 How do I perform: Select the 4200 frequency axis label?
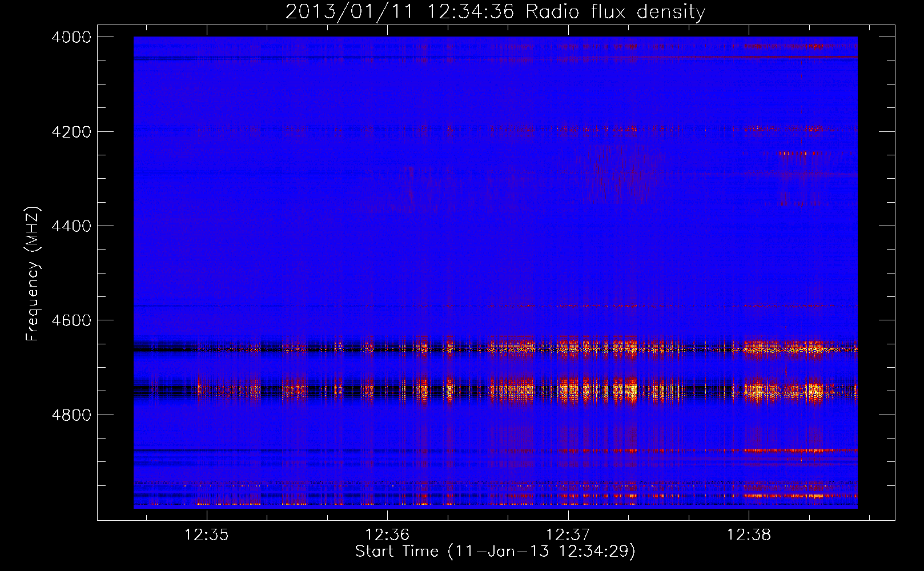point(71,132)
